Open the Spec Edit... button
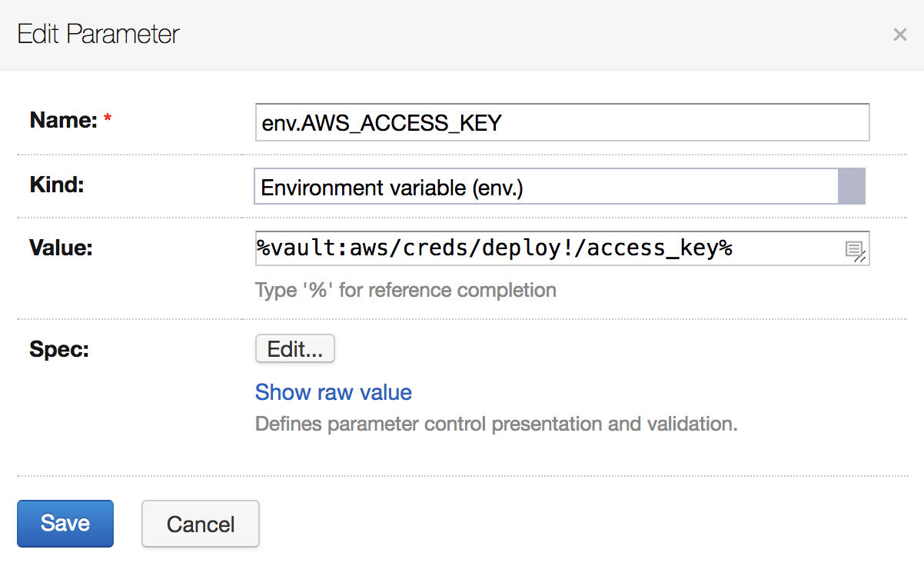Image resolution: width=924 pixels, height=566 pixels. pyautogui.click(x=295, y=348)
